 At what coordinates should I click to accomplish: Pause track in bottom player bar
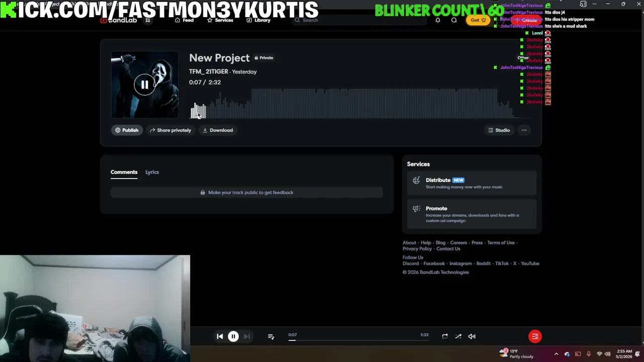click(233, 336)
